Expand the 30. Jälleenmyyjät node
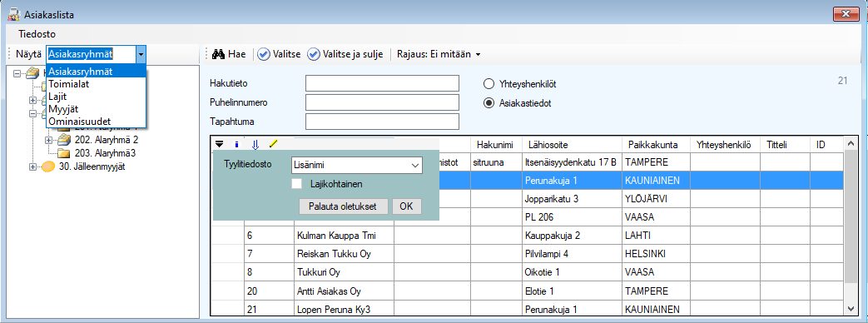The image size is (868, 323). (x=32, y=166)
